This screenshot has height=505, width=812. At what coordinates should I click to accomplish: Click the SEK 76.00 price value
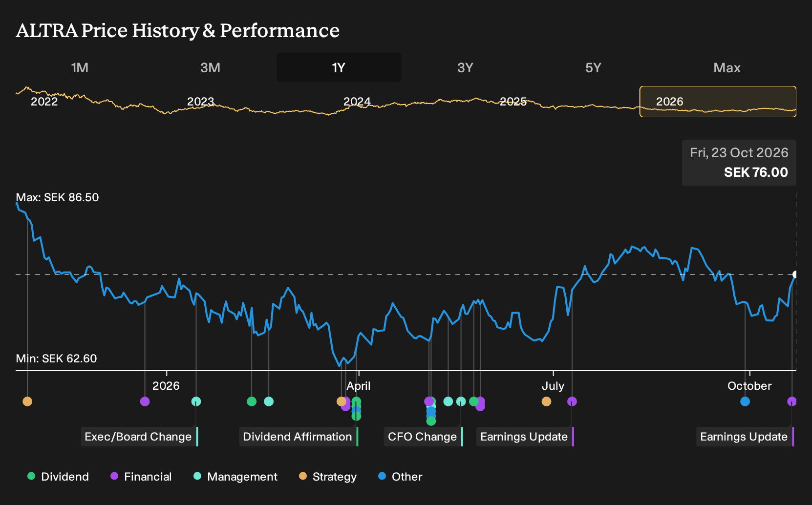756,172
